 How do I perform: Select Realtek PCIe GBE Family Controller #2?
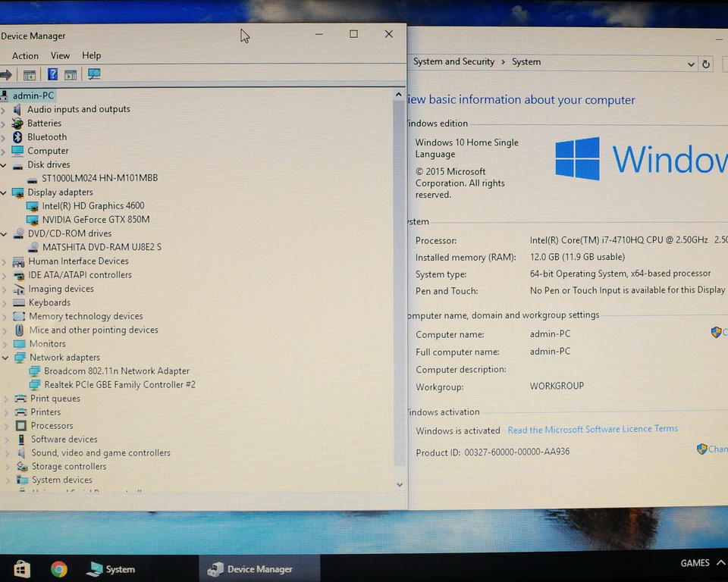click(x=119, y=384)
